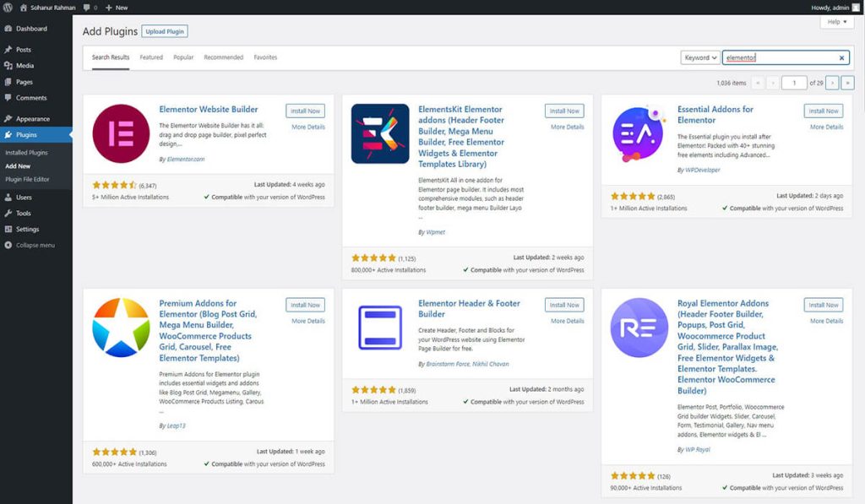Switch to the Popular tab

coord(183,57)
